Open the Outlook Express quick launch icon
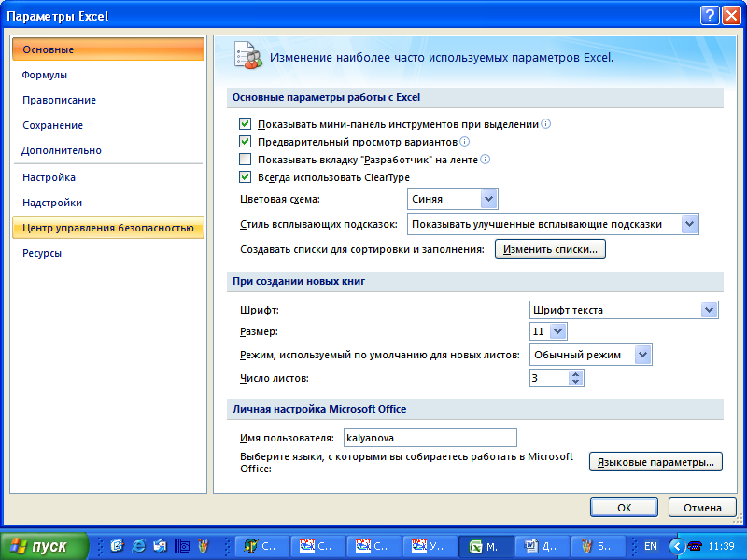Viewport: 747px width, 560px height. click(160, 546)
